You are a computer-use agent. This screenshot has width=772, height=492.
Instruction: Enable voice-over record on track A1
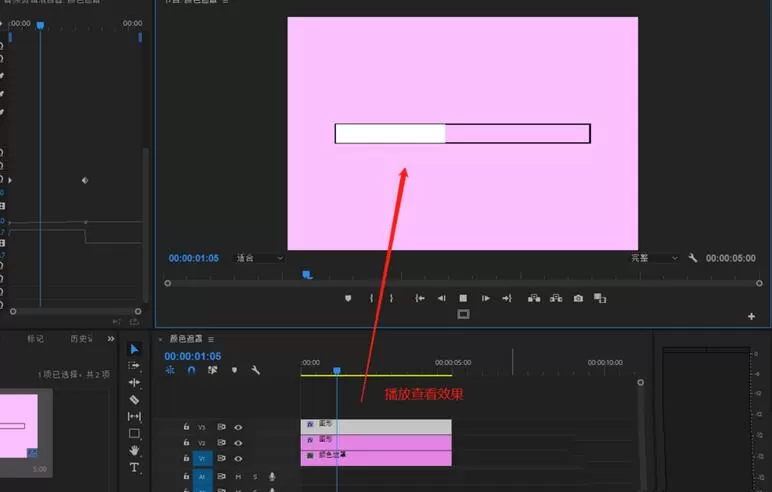[x=272, y=477]
